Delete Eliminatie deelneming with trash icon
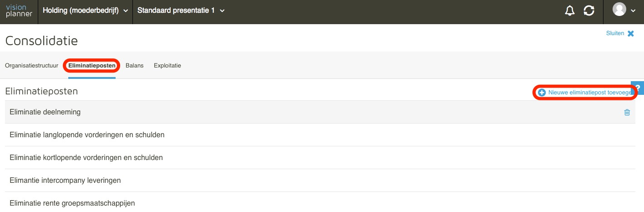 [x=627, y=112]
